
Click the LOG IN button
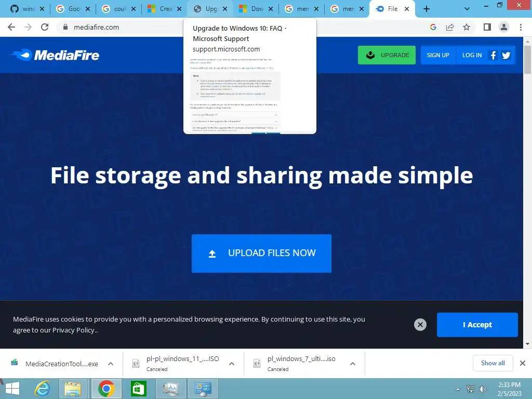click(472, 55)
